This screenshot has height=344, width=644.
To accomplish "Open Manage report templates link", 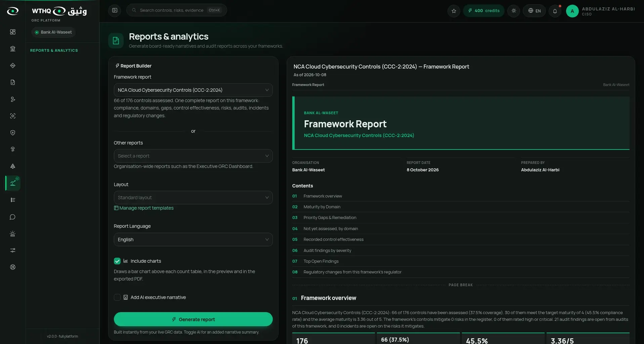I will coord(144,208).
